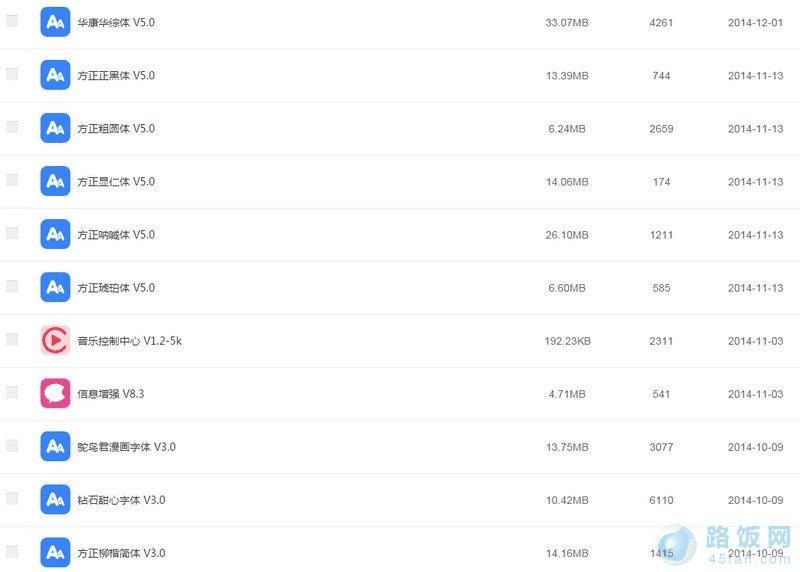Click the 音乐控制中心 V1.2-5k title
800x572 pixels.
point(129,341)
